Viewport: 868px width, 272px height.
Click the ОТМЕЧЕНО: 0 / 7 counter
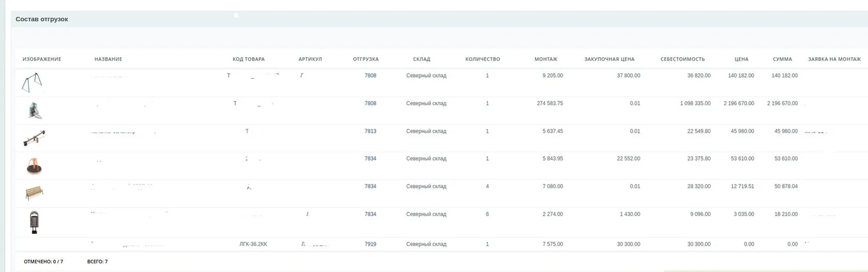(x=43, y=262)
